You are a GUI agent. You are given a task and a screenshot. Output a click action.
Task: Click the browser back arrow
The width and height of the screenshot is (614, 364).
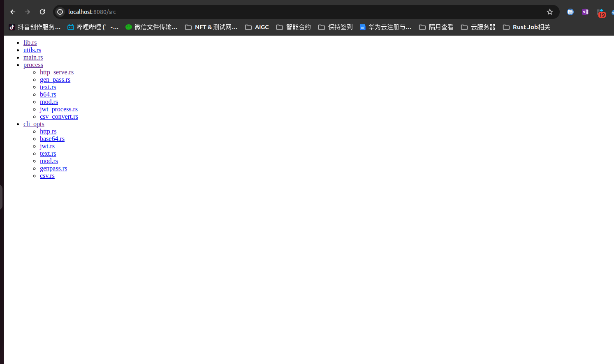[x=13, y=12]
